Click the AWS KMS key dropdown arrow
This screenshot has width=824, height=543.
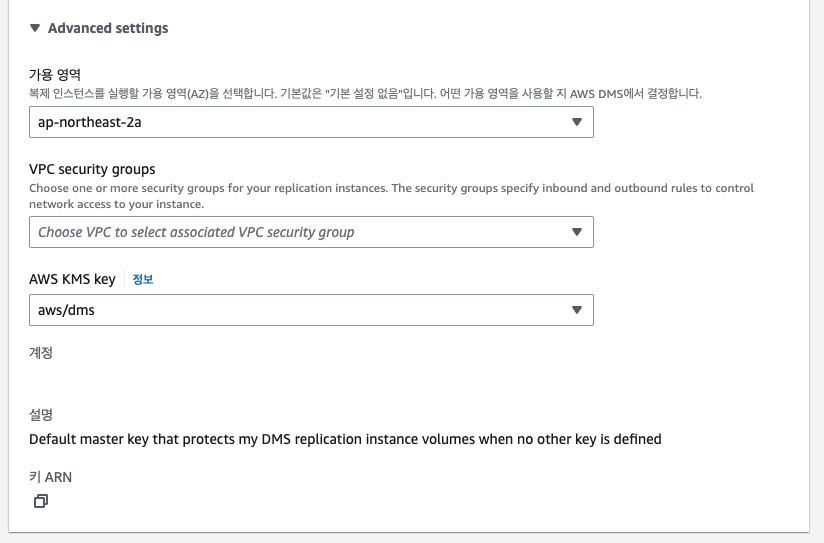pyautogui.click(x=576, y=310)
